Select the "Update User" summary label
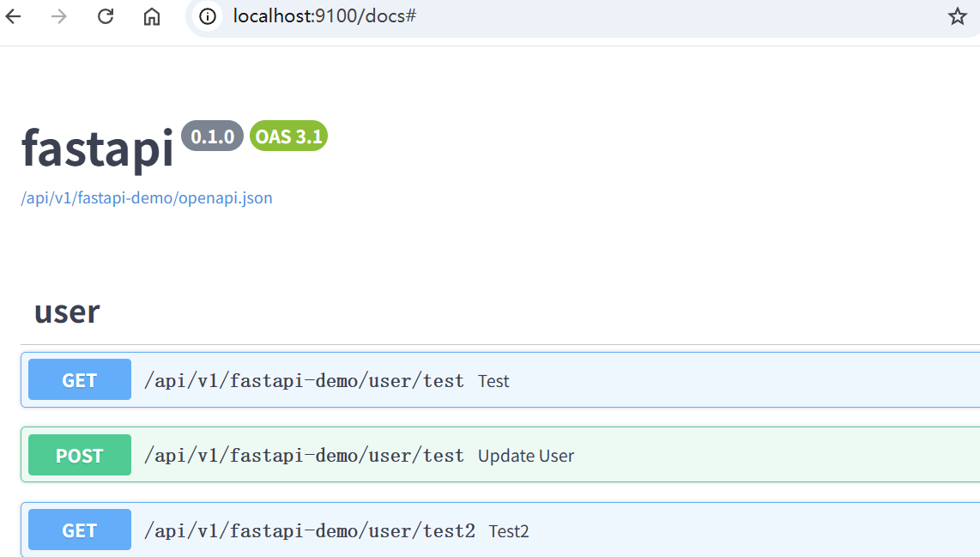The width and height of the screenshot is (980, 557). click(x=526, y=456)
